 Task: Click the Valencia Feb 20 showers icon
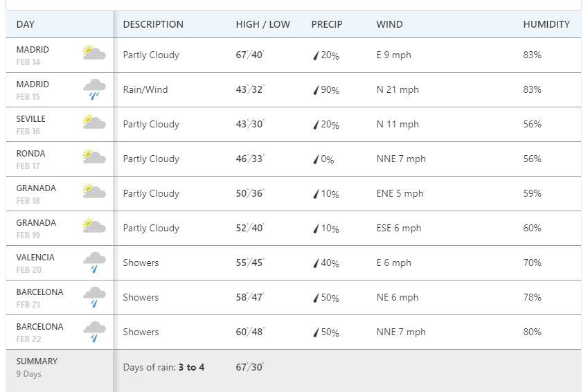click(93, 262)
